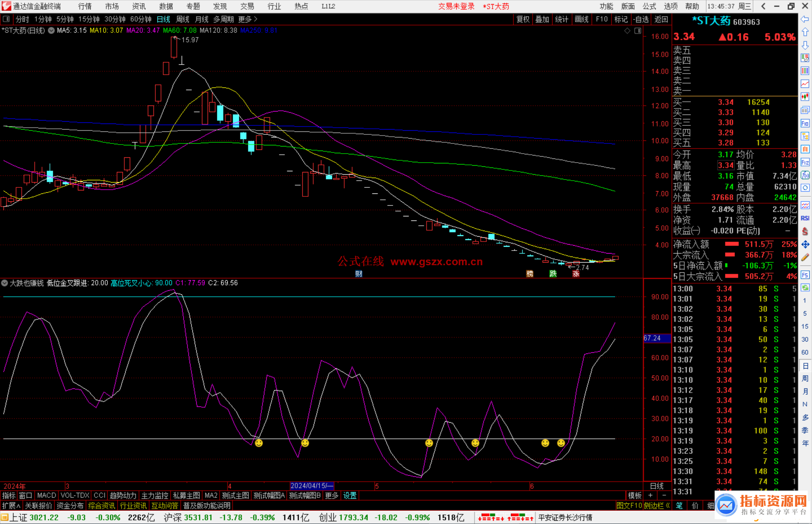Select the pencil drawing tool icon
The width and height of the screenshot is (812, 524).
coord(805,258)
